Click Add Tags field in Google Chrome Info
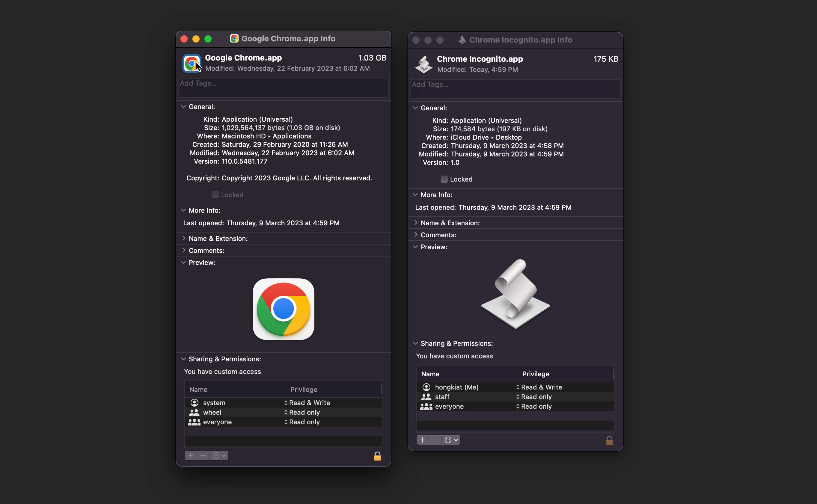 pos(283,88)
